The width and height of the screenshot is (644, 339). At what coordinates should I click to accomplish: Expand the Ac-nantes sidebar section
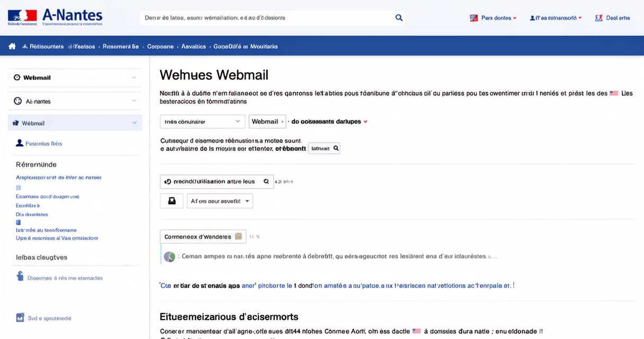(75, 101)
